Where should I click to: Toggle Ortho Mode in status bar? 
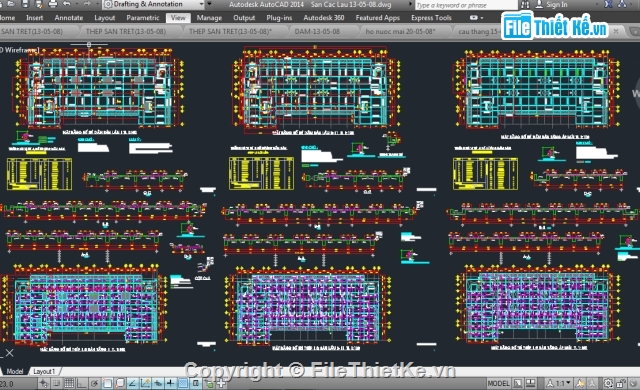(x=82, y=383)
